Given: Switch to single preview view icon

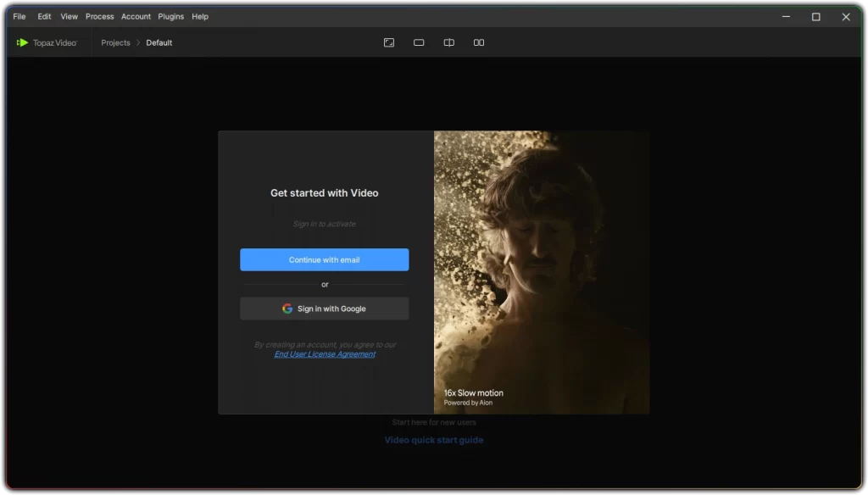Looking at the screenshot, I should click(x=419, y=42).
